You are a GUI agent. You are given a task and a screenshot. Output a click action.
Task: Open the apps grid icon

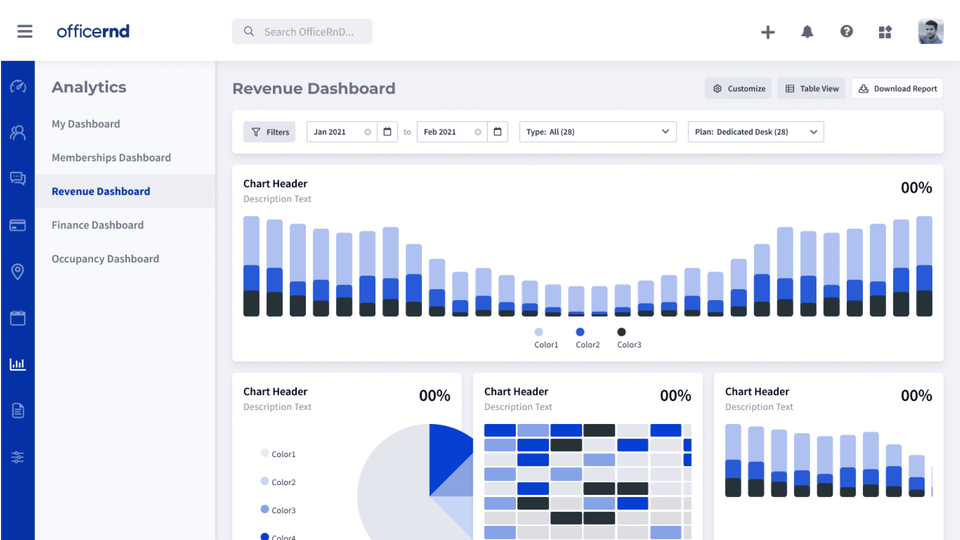click(884, 32)
